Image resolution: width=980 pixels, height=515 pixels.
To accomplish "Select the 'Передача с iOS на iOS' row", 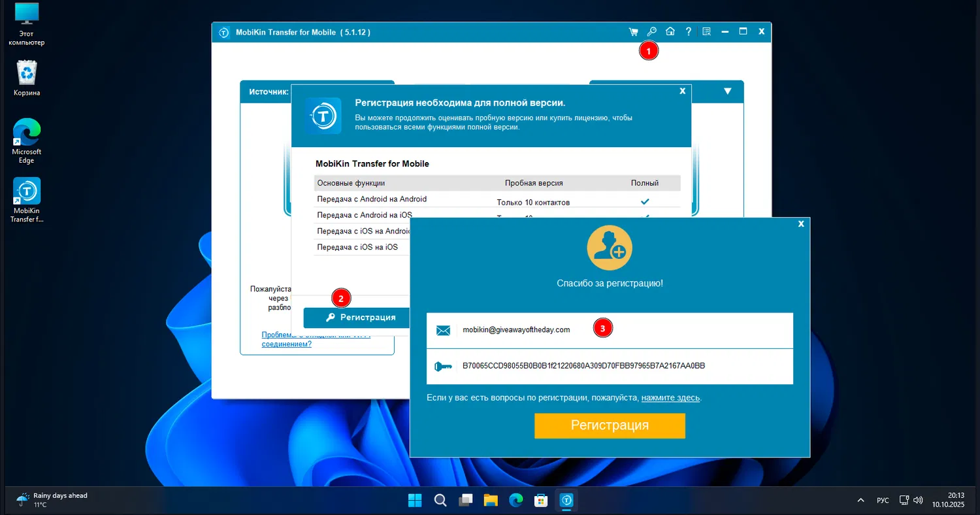I will tap(363, 247).
